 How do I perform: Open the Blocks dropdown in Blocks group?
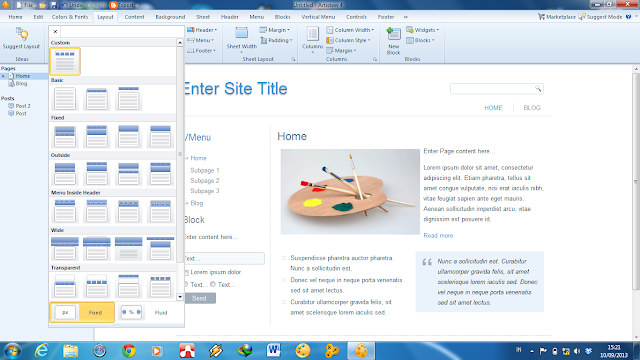click(x=420, y=40)
